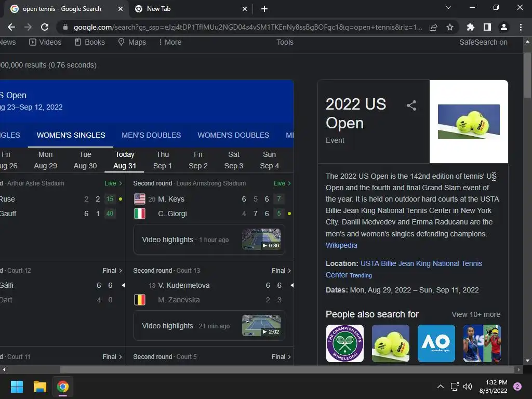Select player V. Kudermetova
This screenshot has height=399, width=532.
click(x=183, y=285)
